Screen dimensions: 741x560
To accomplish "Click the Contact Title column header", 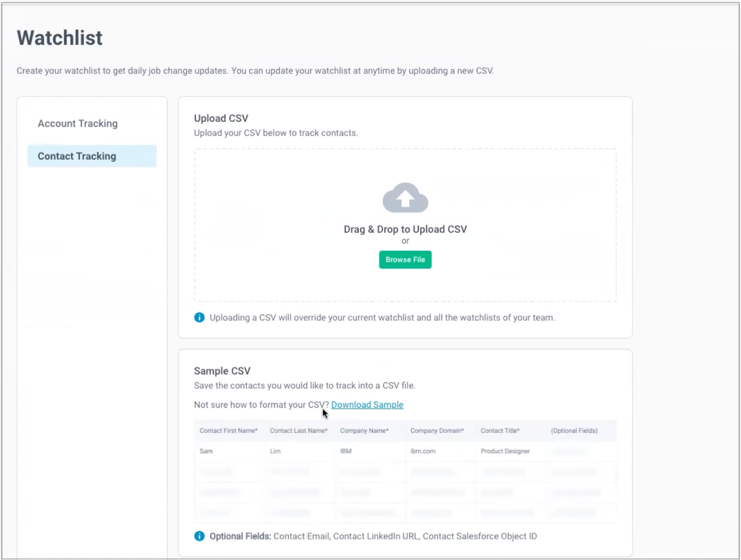I will tap(500, 430).
